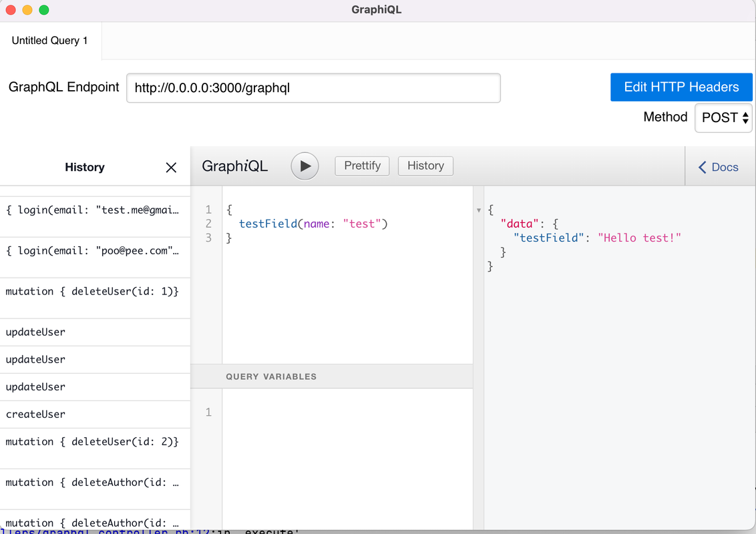This screenshot has width=756, height=534.
Task: Collapse the JSON result fold arrow
Action: point(479,210)
